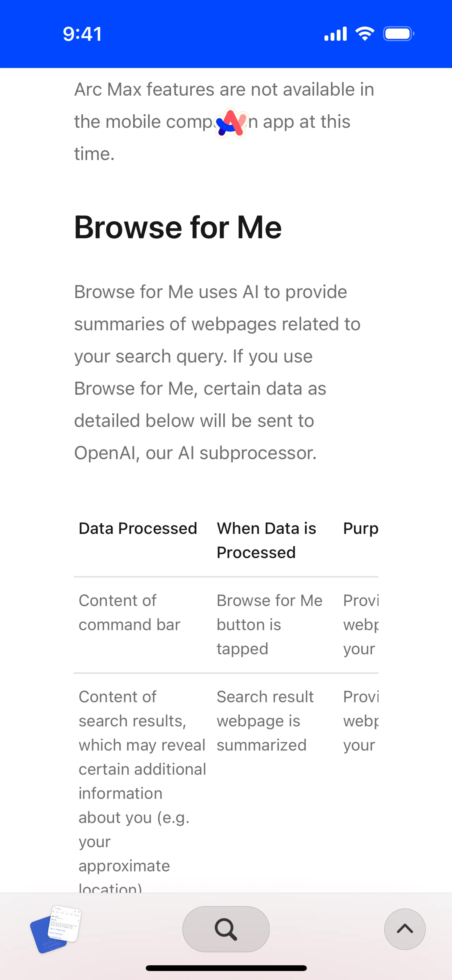This screenshot has height=980, width=452.
Task: Tap the battery indicator icon
Action: coord(398,34)
